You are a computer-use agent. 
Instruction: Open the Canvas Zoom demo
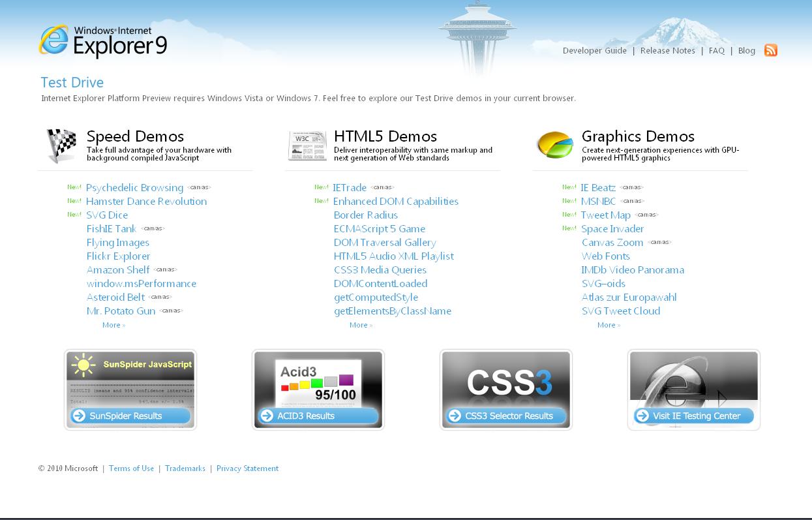(x=612, y=243)
